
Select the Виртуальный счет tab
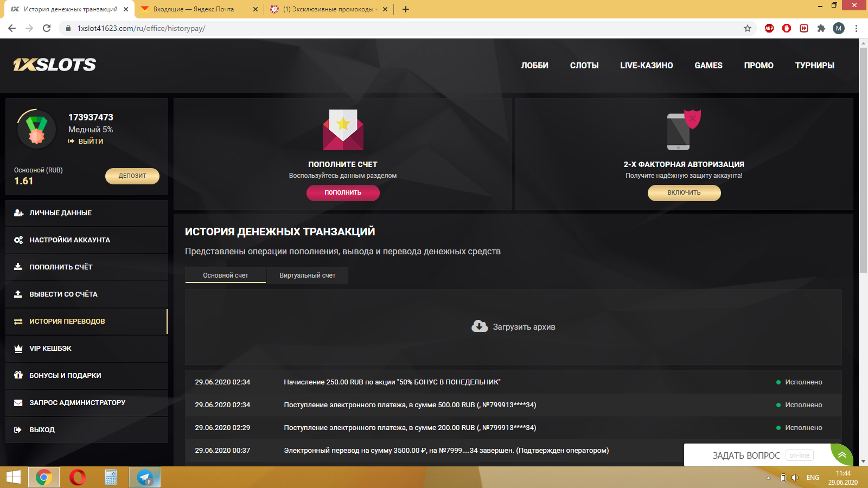(x=308, y=275)
